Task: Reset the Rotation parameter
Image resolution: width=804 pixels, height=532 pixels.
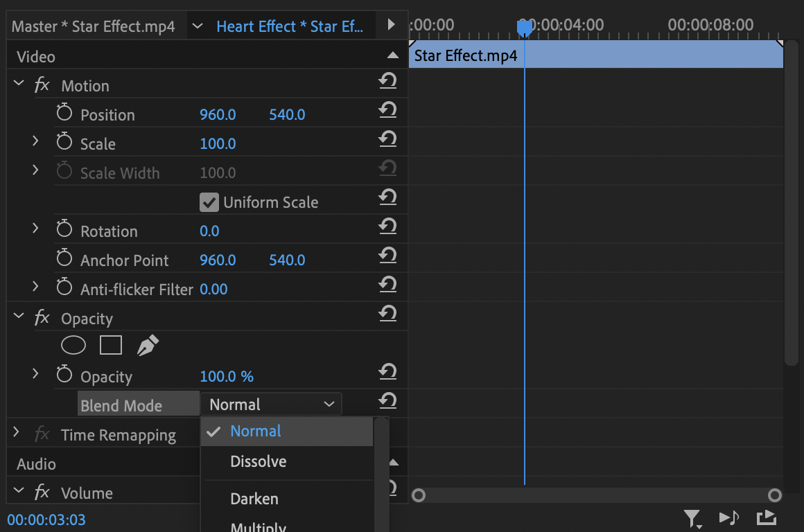Action: 387,227
